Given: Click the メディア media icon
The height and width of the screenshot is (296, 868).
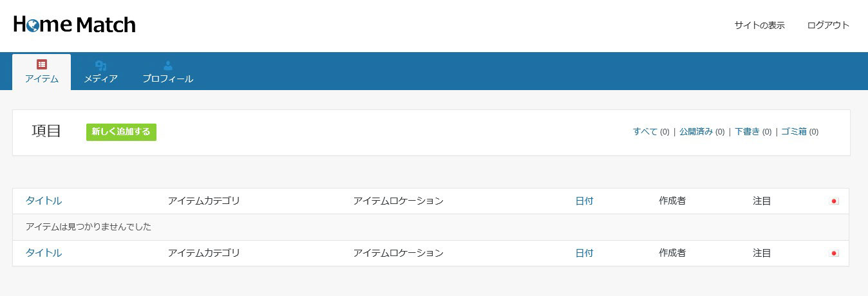Looking at the screenshot, I should (x=100, y=65).
